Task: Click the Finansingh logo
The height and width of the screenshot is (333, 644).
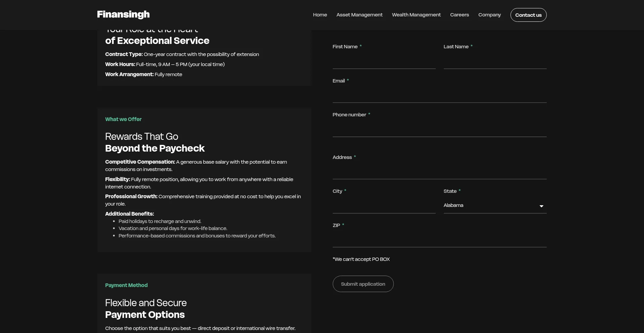Action: pyautogui.click(x=123, y=14)
